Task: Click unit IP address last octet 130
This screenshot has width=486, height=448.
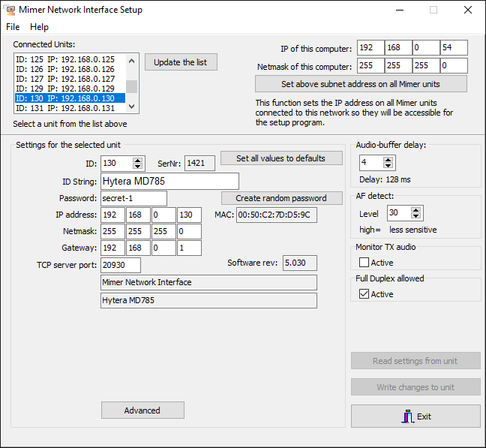Action: pyautogui.click(x=189, y=215)
